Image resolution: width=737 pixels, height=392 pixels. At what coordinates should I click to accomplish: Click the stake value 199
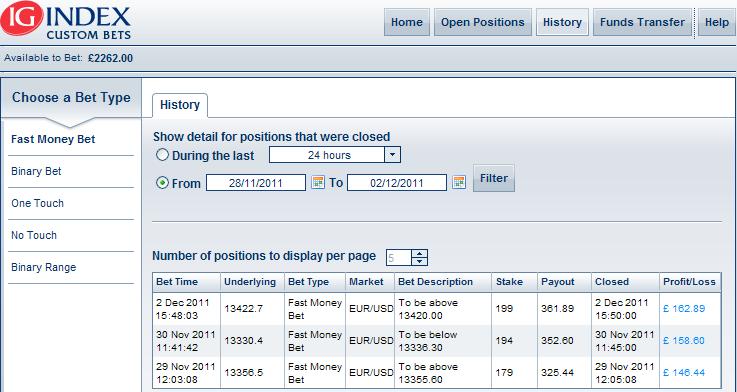tap(504, 309)
